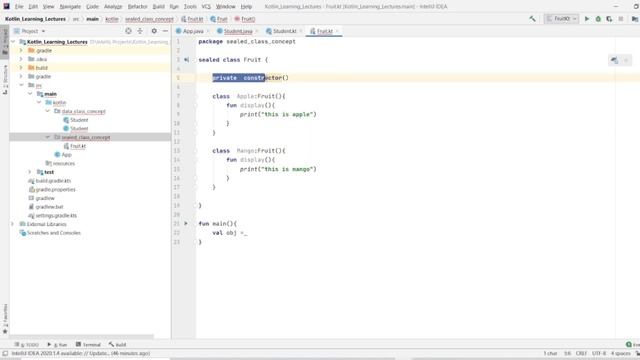Close the App.java editor tab
Image resolution: width=640 pixels, height=360 pixels.
(208, 31)
